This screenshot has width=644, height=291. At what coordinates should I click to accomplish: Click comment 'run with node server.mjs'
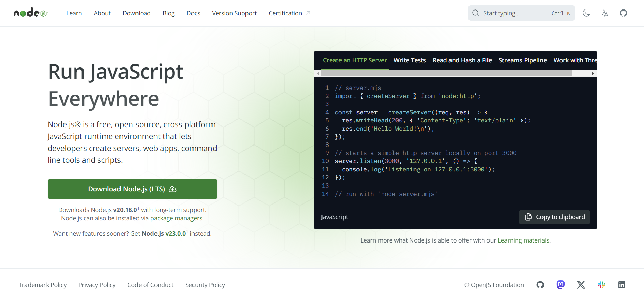click(x=386, y=194)
